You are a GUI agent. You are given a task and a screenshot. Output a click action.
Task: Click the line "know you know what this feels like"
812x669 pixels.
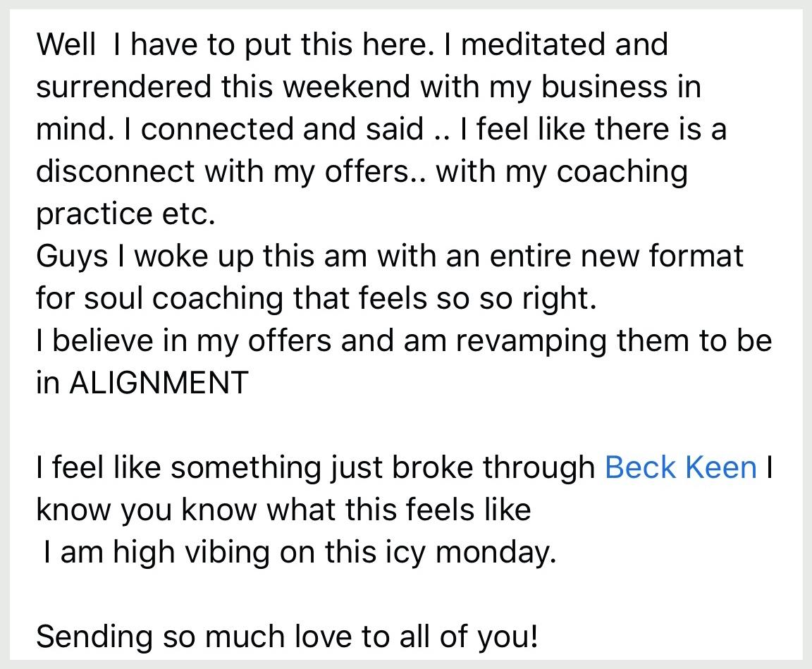[284, 510]
